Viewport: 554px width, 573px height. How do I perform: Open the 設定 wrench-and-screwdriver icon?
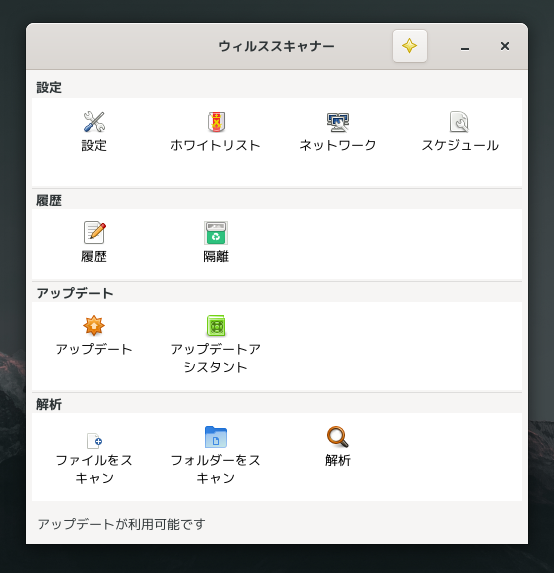coord(94,122)
